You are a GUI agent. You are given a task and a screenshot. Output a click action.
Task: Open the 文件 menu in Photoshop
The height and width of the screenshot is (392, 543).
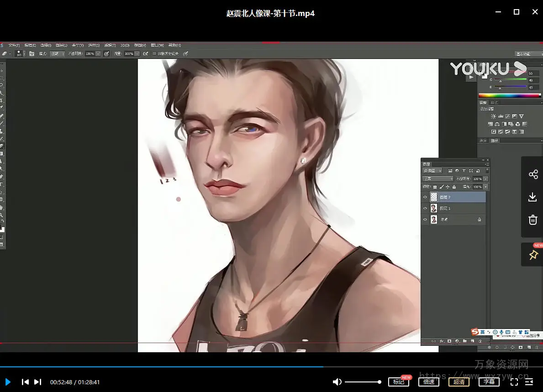pos(14,45)
